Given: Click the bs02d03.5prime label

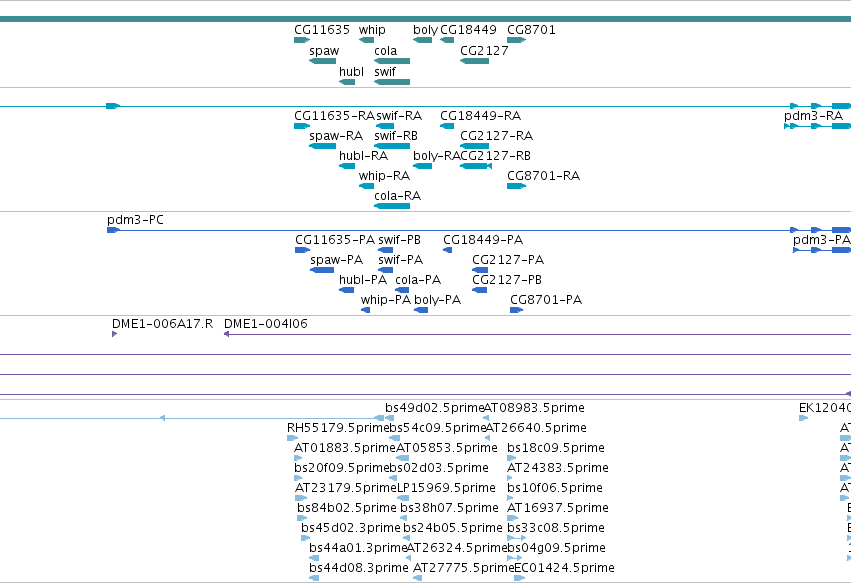Looking at the screenshot, I should pyautogui.click(x=439, y=468).
